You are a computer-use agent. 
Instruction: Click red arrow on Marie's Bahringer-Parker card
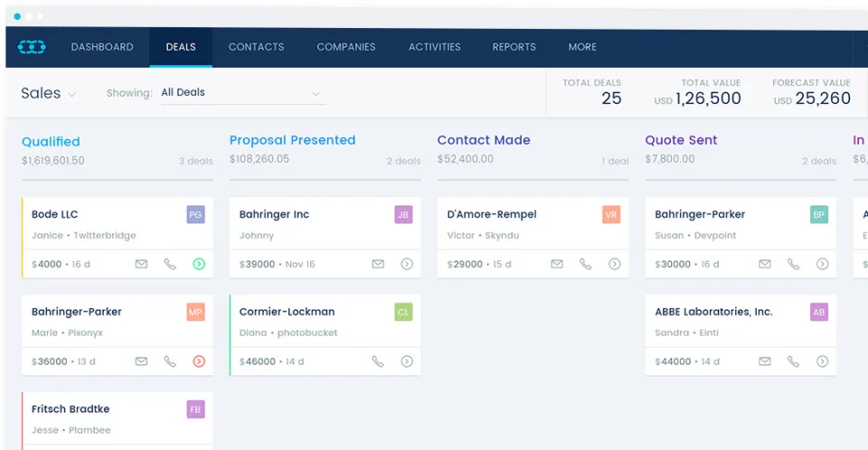click(199, 361)
